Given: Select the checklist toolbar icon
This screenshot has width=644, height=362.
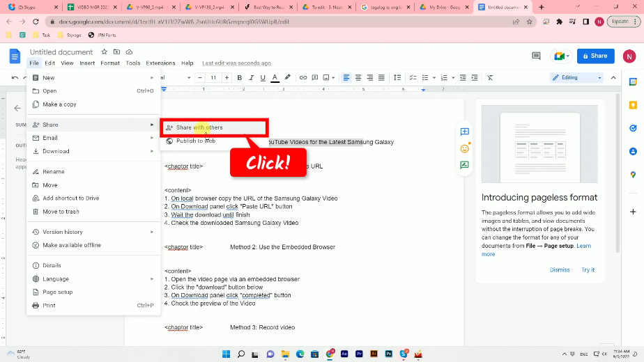Looking at the screenshot, I should click(x=413, y=77).
